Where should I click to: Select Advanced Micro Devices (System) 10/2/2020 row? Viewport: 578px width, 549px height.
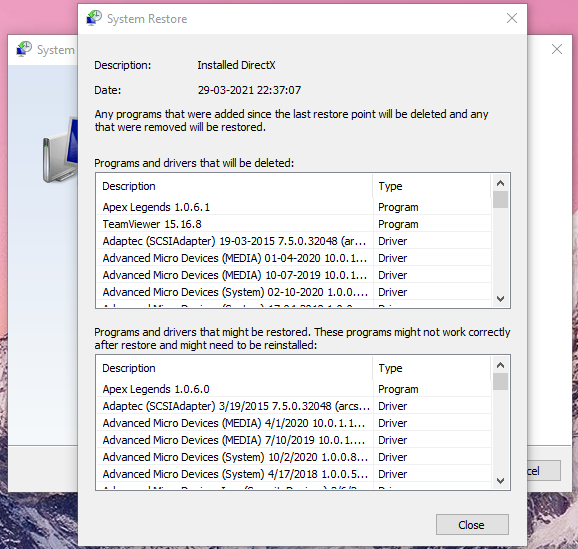[x=294, y=457]
